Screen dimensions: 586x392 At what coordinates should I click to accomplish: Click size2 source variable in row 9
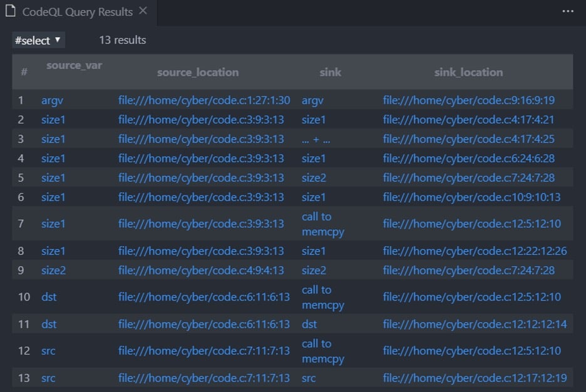[54, 270]
